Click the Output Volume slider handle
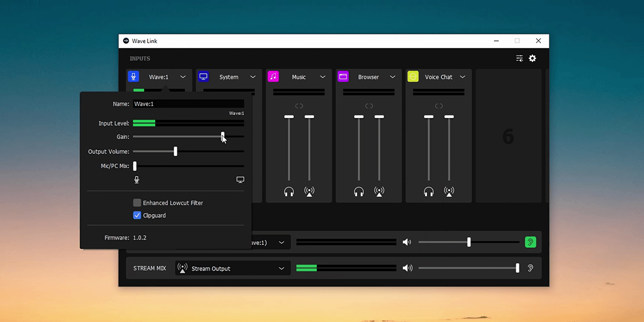Image resolution: width=644 pixels, height=322 pixels. tap(175, 151)
